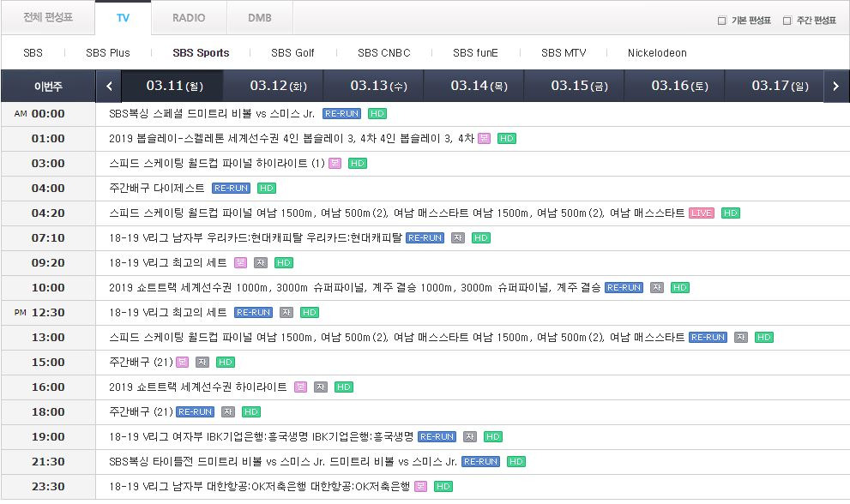
Task: Select date 03.11 (월)
Action: click(x=172, y=86)
